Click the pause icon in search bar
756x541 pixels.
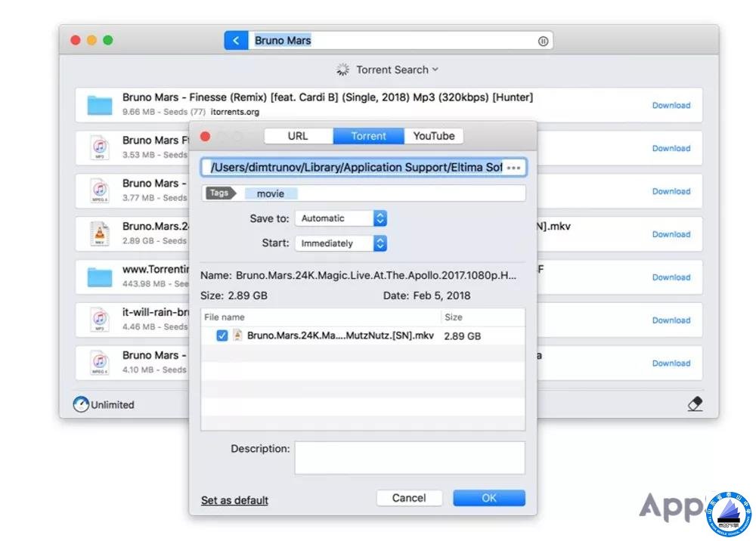pos(543,42)
